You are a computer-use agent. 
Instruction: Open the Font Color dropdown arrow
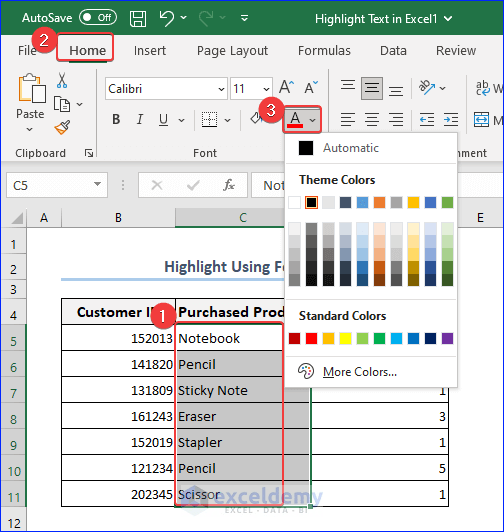(x=313, y=120)
